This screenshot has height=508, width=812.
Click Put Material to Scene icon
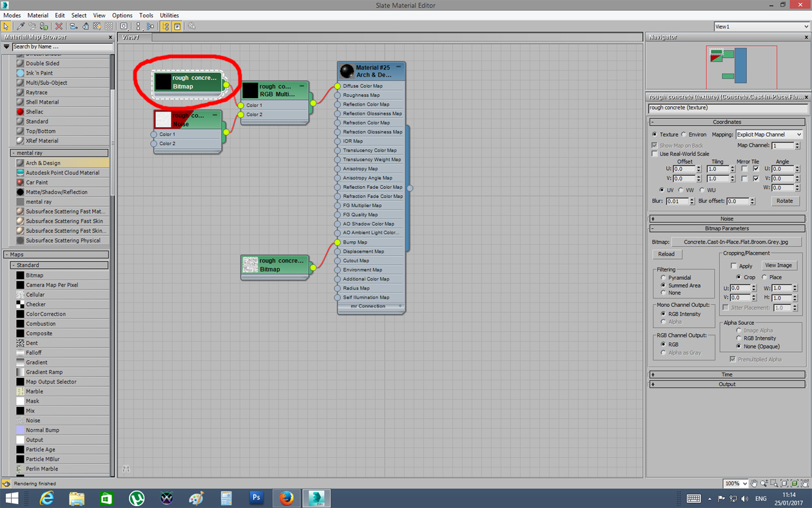click(x=32, y=26)
